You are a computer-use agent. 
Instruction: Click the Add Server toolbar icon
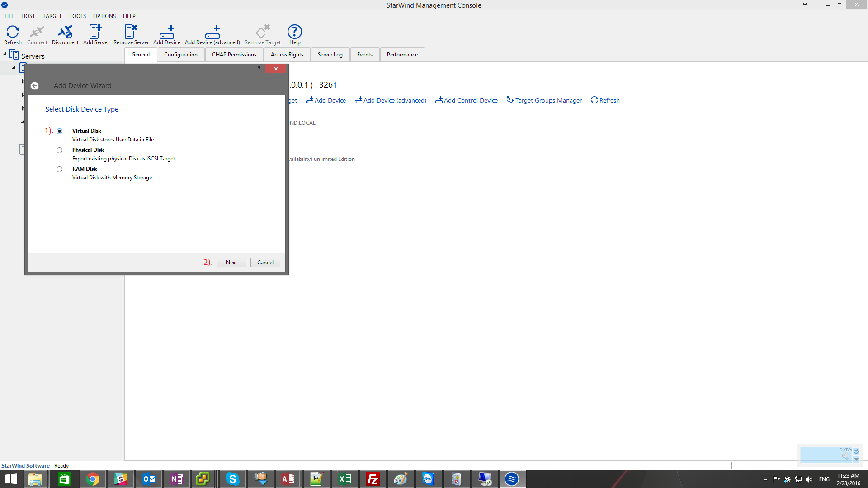(96, 34)
